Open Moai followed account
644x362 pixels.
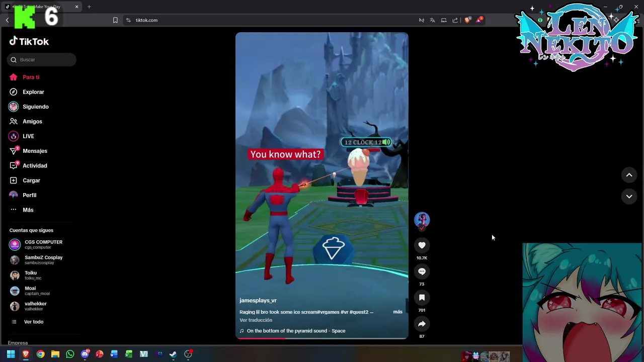[x=30, y=291]
